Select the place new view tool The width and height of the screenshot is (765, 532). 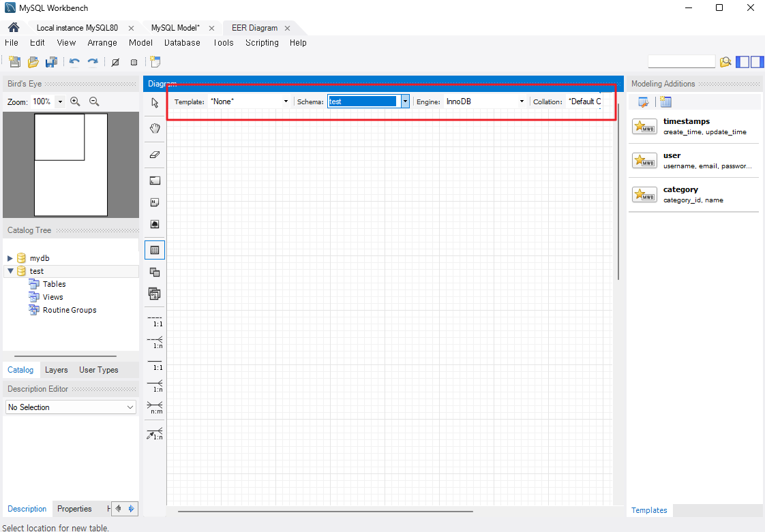(x=155, y=272)
